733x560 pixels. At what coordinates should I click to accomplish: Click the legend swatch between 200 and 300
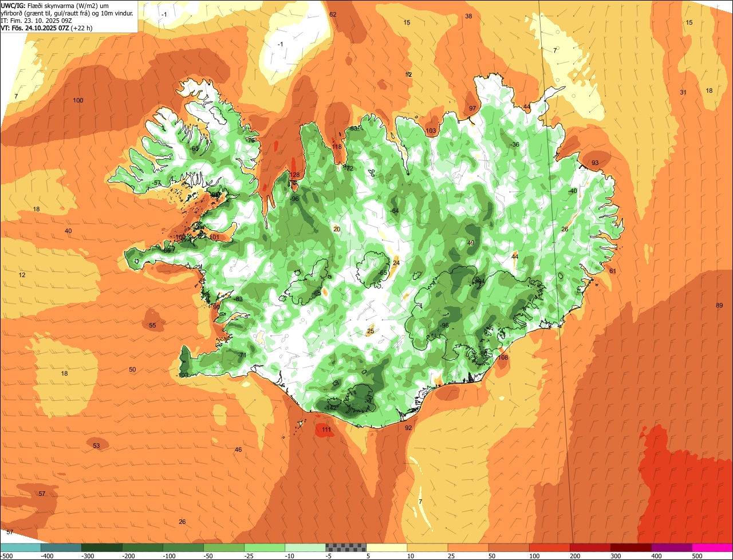[590, 547]
